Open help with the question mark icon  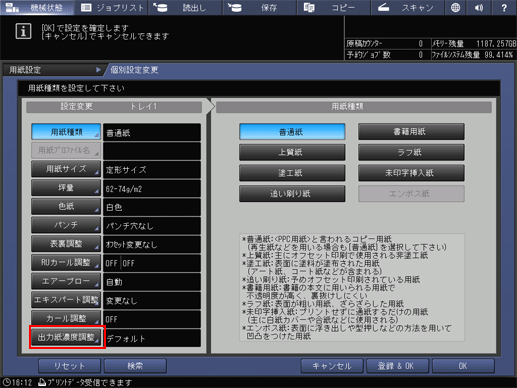click(x=504, y=7)
